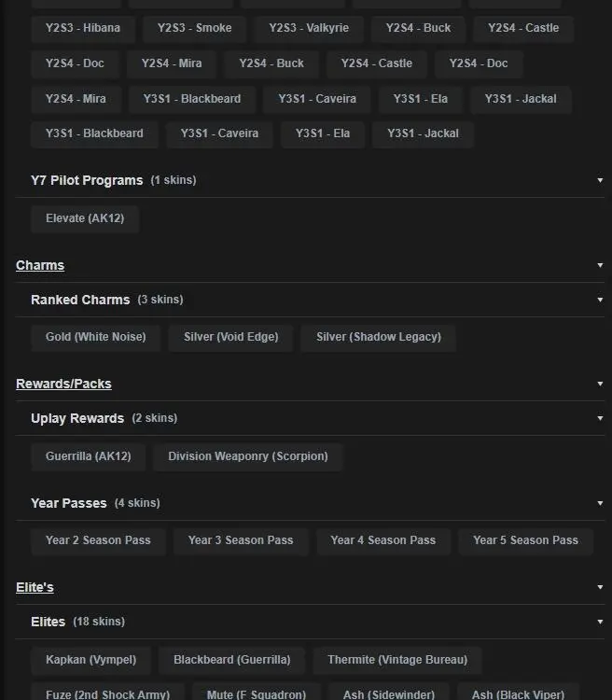Collapse the Charms category arrow
The image size is (612, 700).
(x=600, y=265)
